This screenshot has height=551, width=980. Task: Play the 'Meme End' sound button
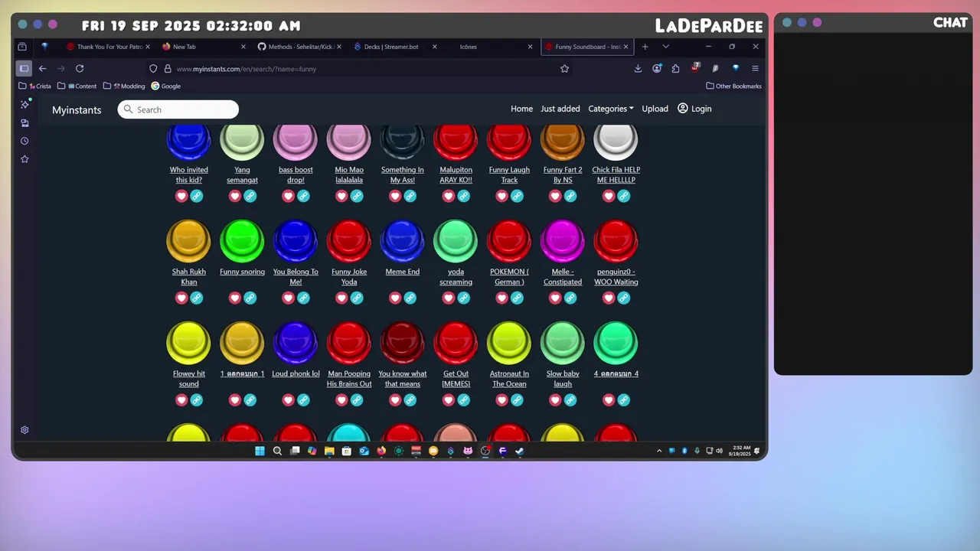tap(402, 240)
